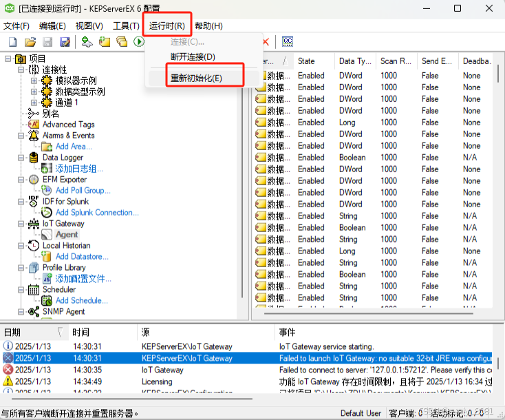Select the SNMP Agent icon
This screenshot has height=420, width=505.
pos(34,311)
